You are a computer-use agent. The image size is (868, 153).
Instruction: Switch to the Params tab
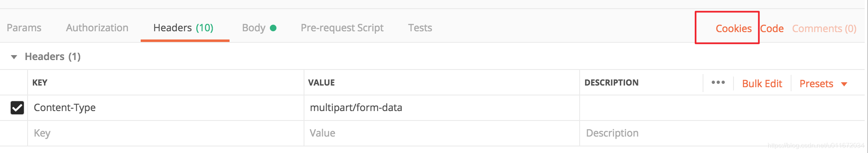24,28
